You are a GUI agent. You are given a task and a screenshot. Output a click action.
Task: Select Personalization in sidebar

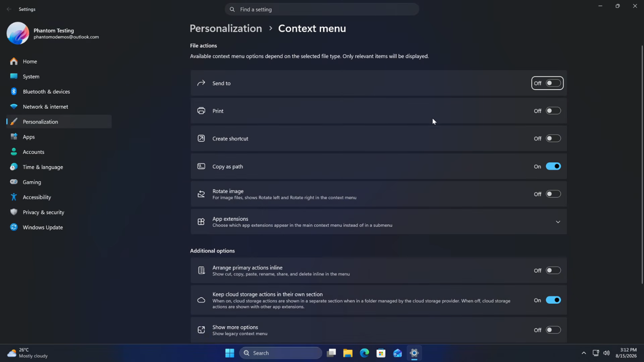(x=59, y=122)
